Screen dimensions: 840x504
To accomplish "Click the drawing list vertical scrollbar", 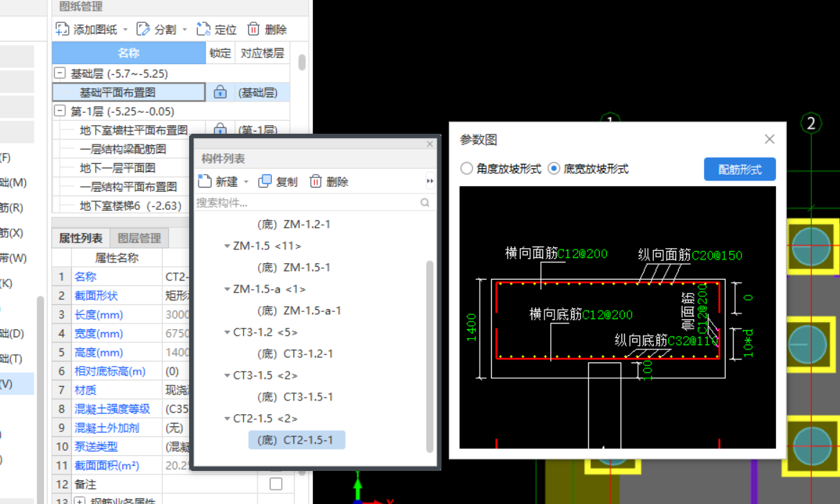I will 302,62.
